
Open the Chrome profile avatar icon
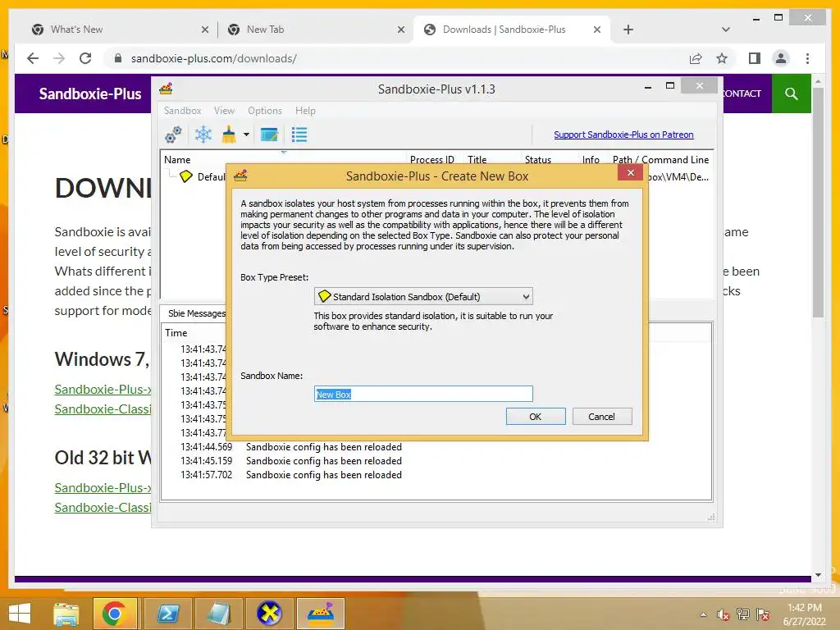[x=781, y=58]
